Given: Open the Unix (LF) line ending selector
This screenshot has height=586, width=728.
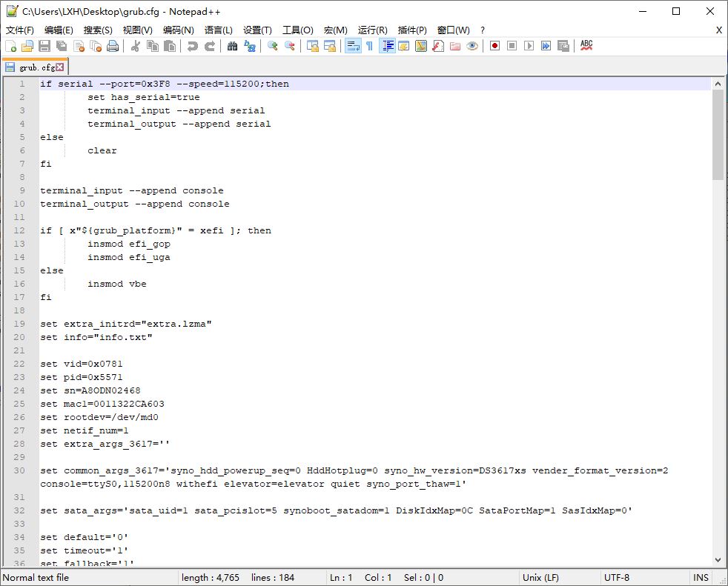Looking at the screenshot, I should (x=541, y=578).
